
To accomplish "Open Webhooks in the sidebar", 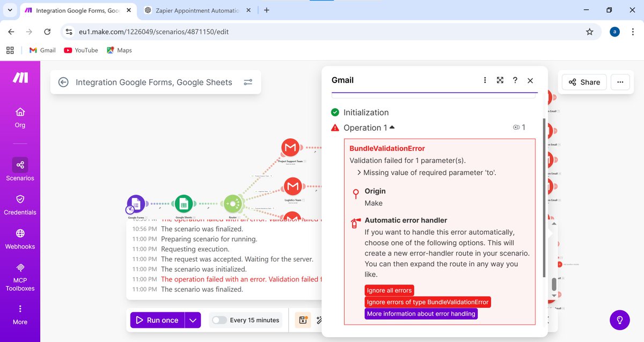I will (20, 239).
